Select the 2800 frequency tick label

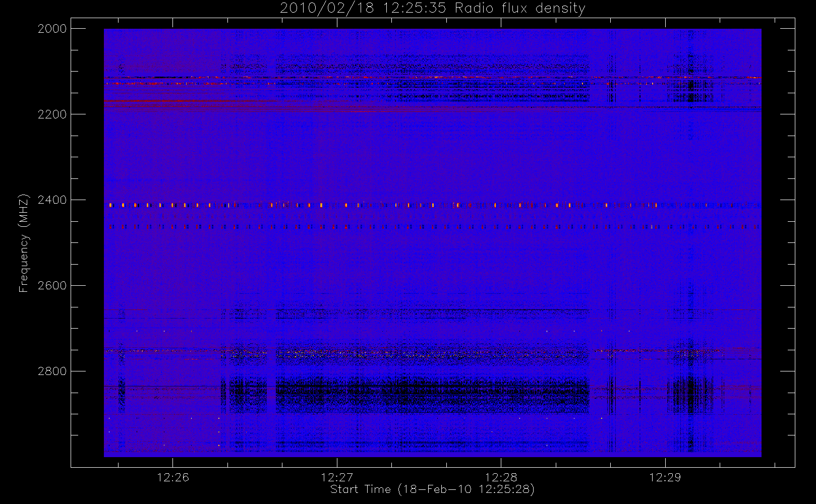[x=52, y=371]
